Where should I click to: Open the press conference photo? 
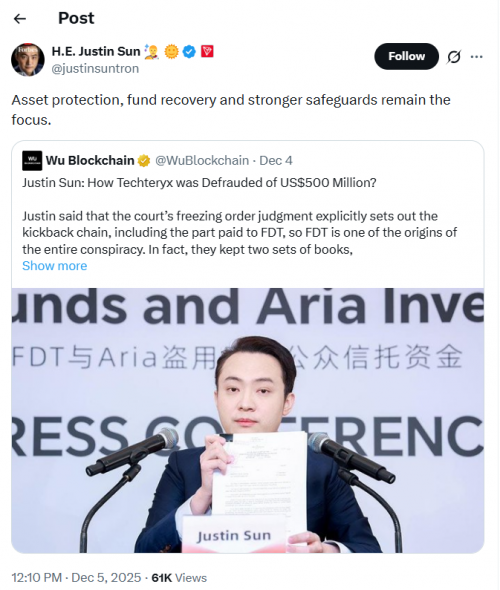[x=248, y=420]
